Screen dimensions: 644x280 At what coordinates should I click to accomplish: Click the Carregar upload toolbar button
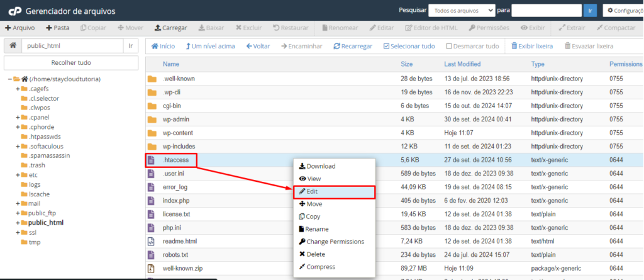click(170, 28)
